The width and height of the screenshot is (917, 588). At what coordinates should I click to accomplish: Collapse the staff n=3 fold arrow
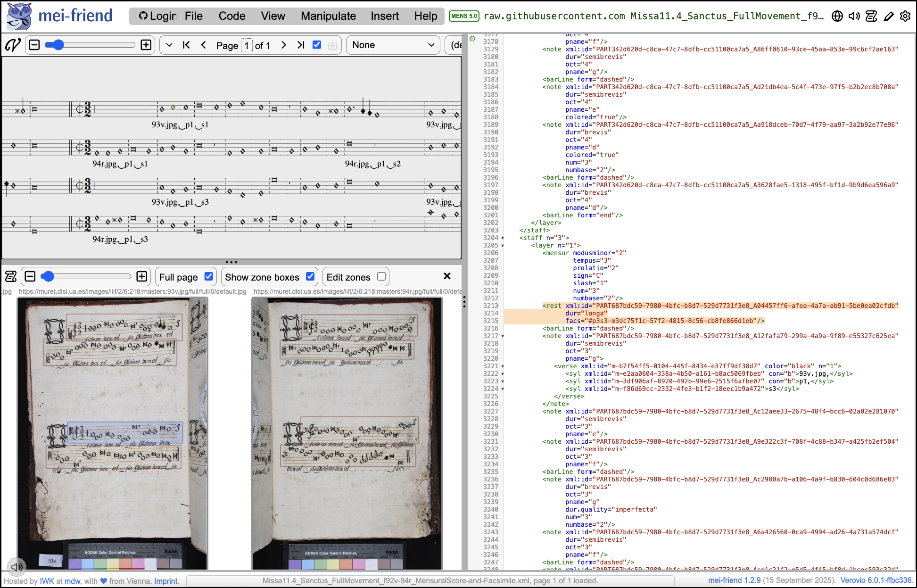coord(503,238)
